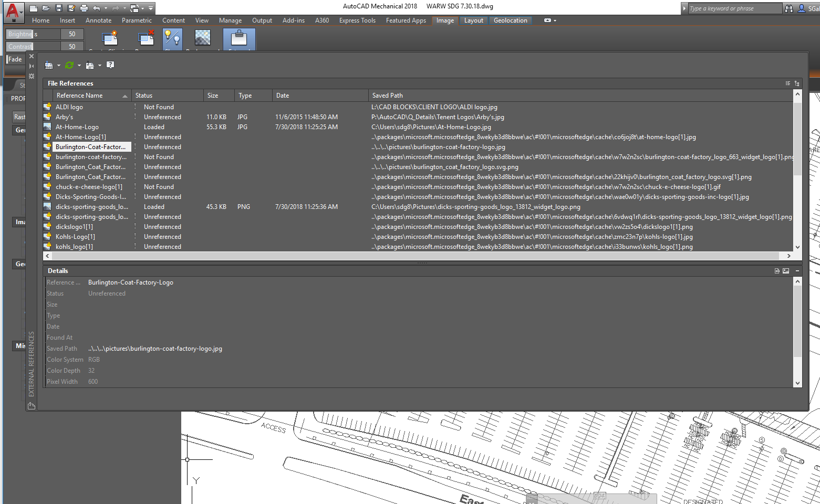This screenshot has height=504, width=820.
Task: Click the Preview mode icon in Details header
Action: tap(786, 271)
